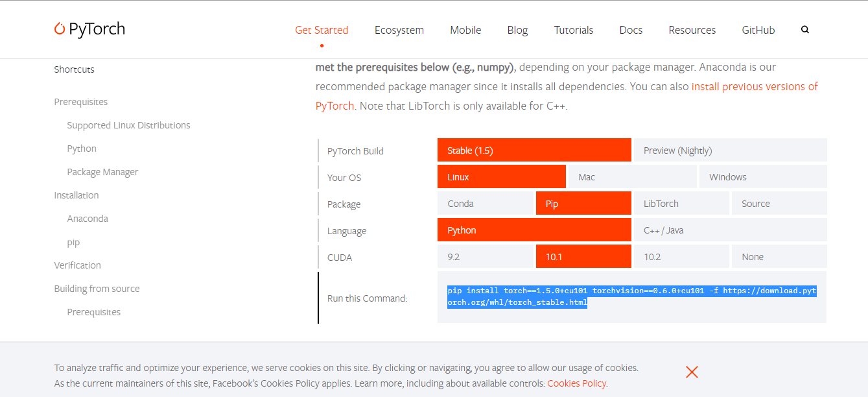Choose Source package option
The image size is (868, 397).
779,203
